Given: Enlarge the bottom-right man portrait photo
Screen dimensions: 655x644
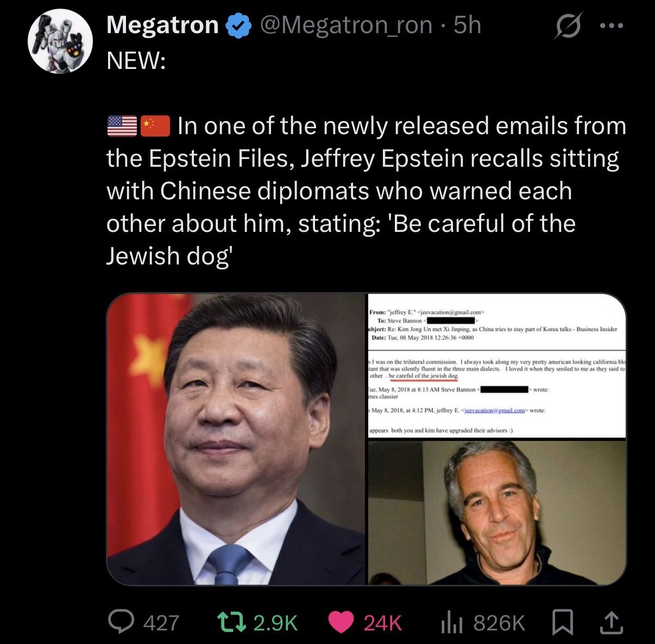Looking at the screenshot, I should coord(497,513).
